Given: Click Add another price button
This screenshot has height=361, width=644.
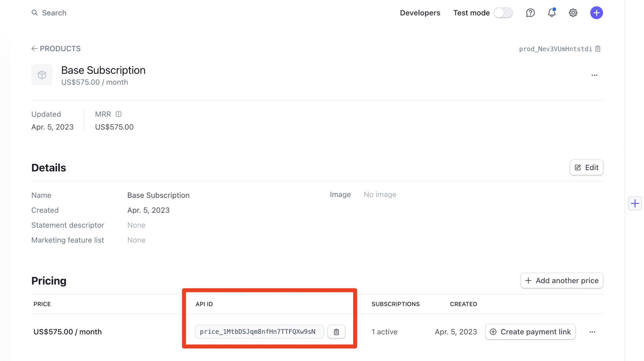Looking at the screenshot, I should point(562,281).
